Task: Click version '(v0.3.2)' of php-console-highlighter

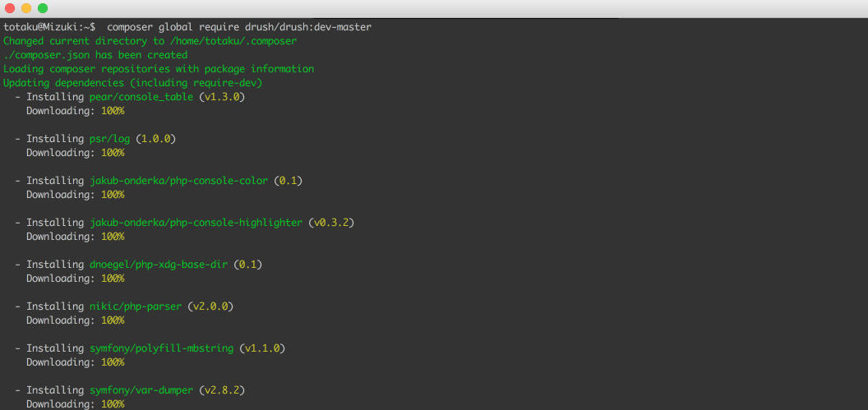Action: (331, 223)
